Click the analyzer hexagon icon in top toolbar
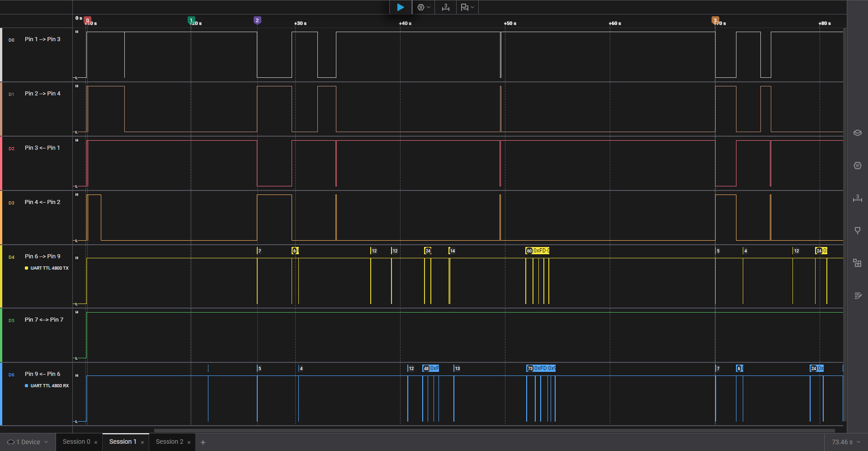This screenshot has height=451, width=868. 420,7
